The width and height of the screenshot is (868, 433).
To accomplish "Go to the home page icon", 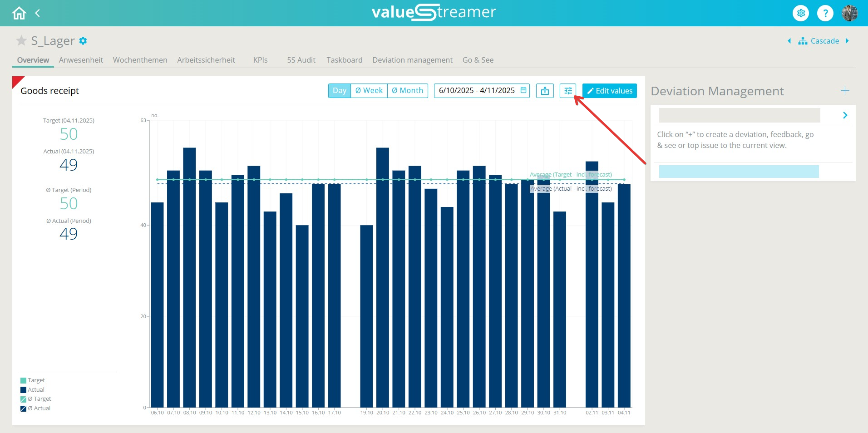I will click(19, 13).
